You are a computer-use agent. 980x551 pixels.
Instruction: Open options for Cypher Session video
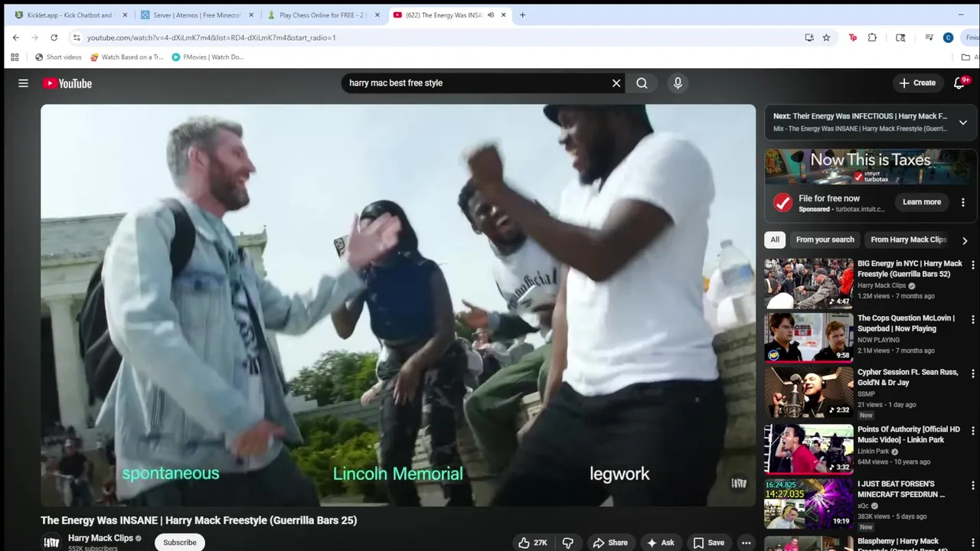(x=973, y=373)
